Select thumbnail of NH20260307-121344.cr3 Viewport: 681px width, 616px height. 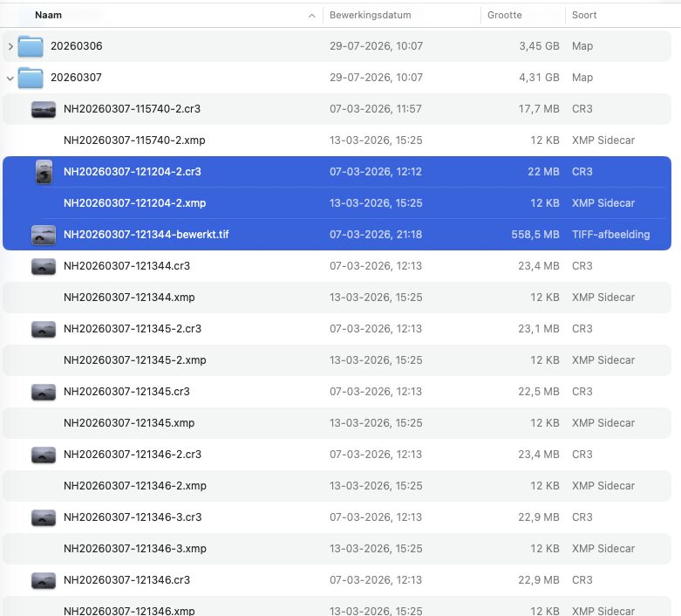click(44, 266)
